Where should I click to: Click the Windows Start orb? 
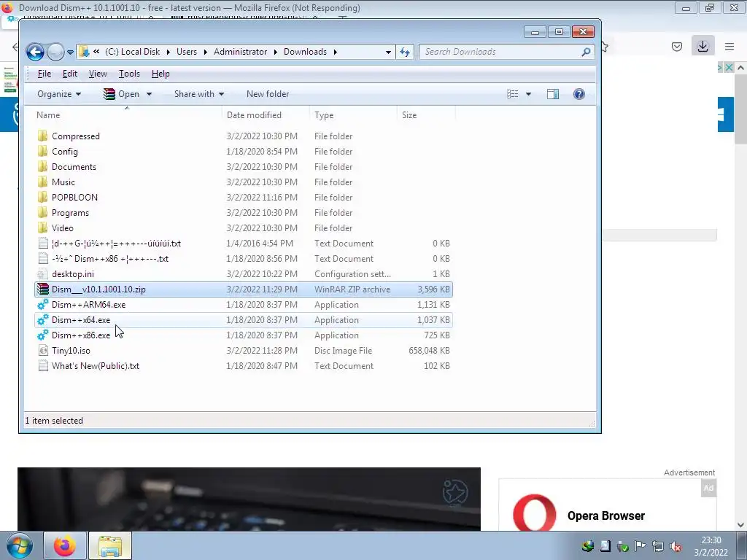[19, 545]
